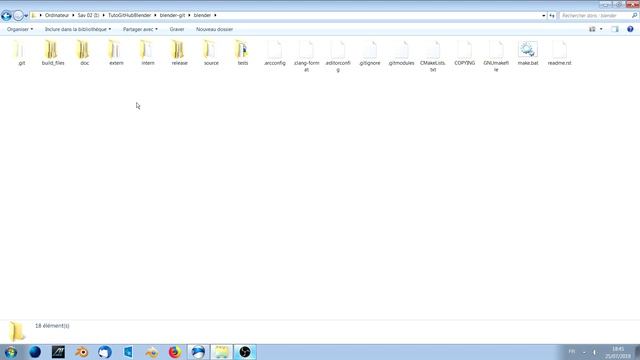Select the COPYING file
Viewport: 640px width, 360px height.
(464, 53)
